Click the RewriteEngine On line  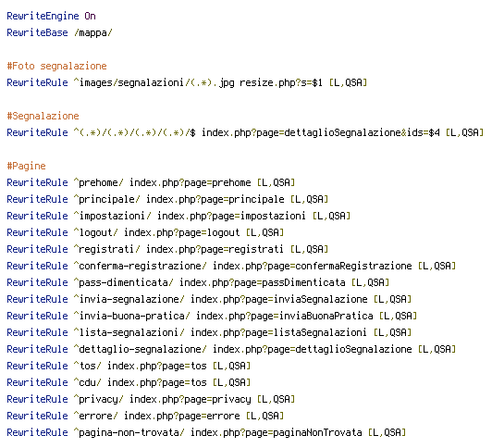pos(51,16)
